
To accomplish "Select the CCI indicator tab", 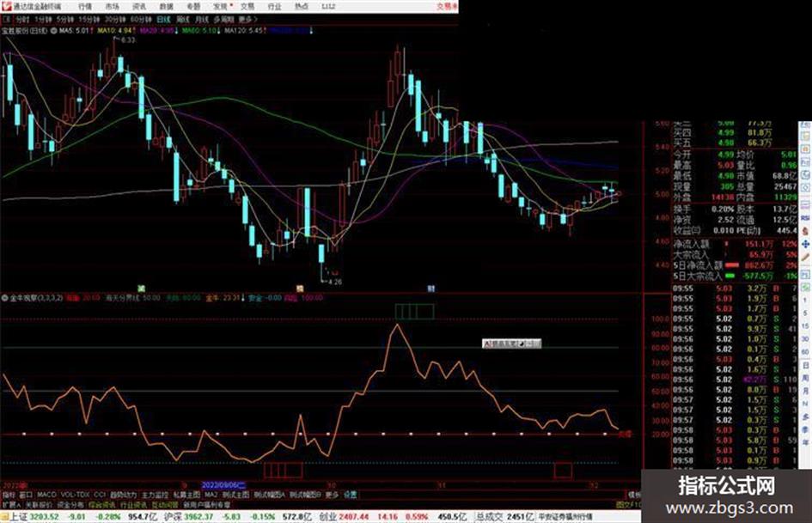I will 100,495.
